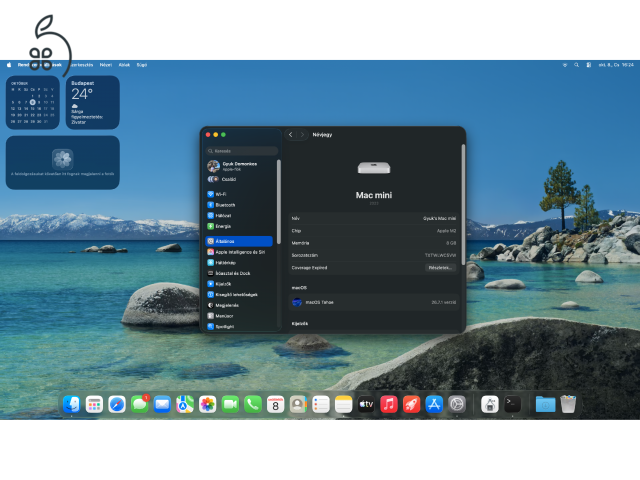Click the date and time in menu bar
The width and height of the screenshot is (640, 480).
(x=616, y=65)
